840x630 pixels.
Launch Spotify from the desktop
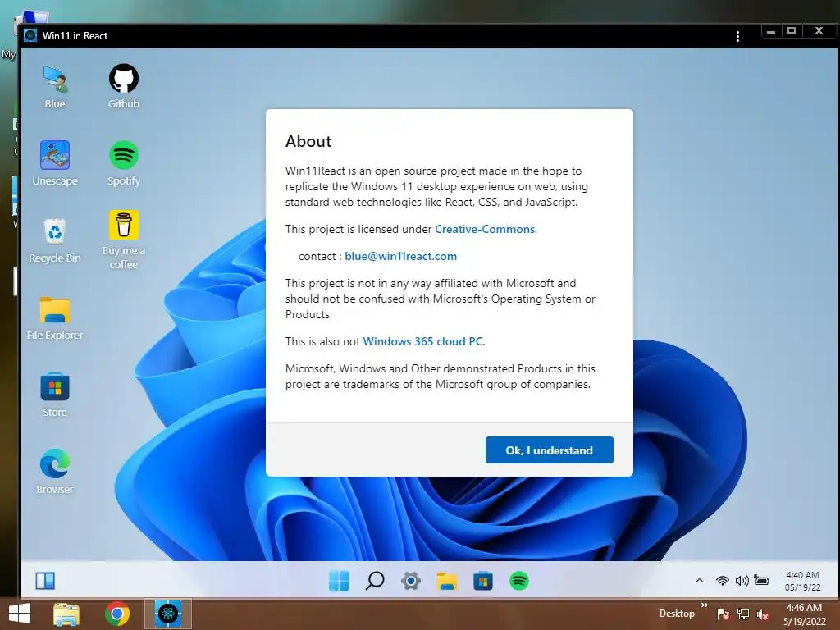[x=124, y=163]
